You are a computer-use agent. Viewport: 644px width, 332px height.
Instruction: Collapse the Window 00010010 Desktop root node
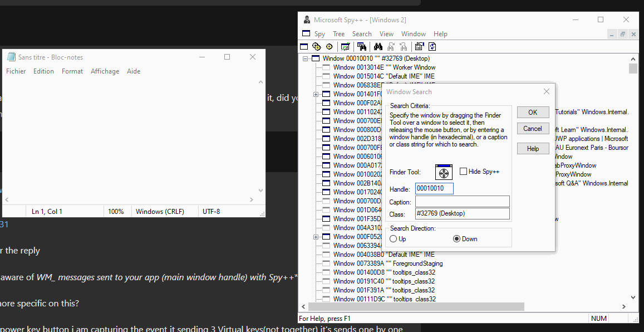tap(305, 58)
